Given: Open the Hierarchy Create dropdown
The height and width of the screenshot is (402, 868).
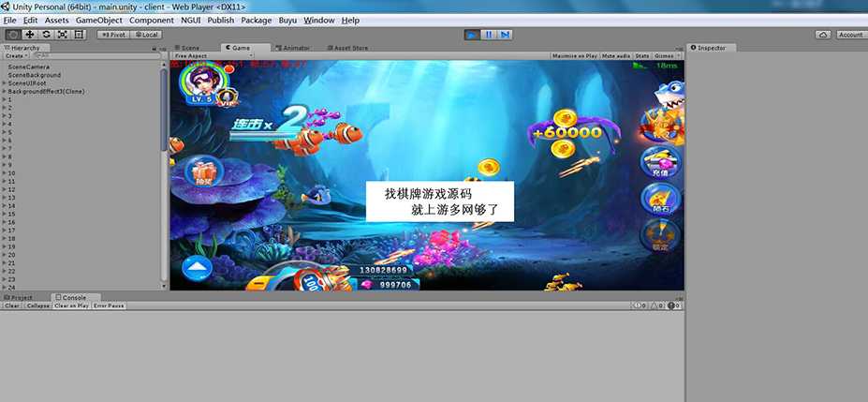Looking at the screenshot, I should pyautogui.click(x=15, y=56).
